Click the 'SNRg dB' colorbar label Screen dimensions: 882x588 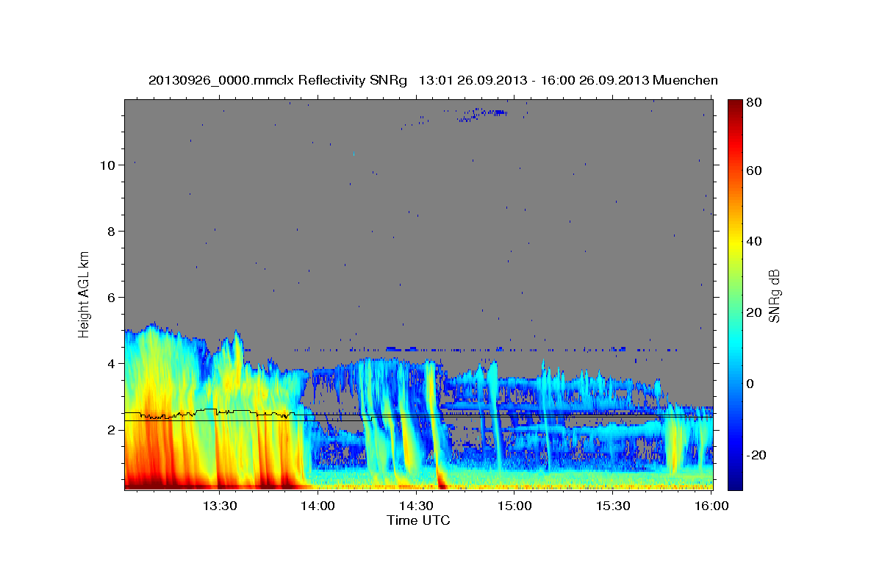774,295
